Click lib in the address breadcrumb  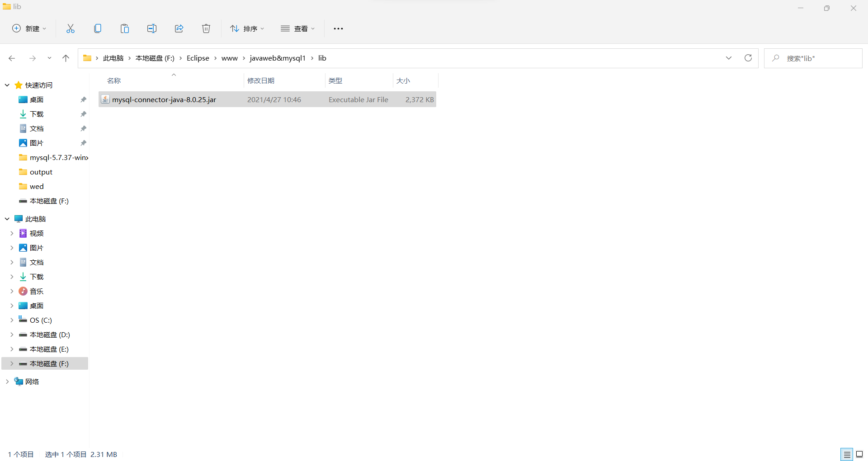322,58
